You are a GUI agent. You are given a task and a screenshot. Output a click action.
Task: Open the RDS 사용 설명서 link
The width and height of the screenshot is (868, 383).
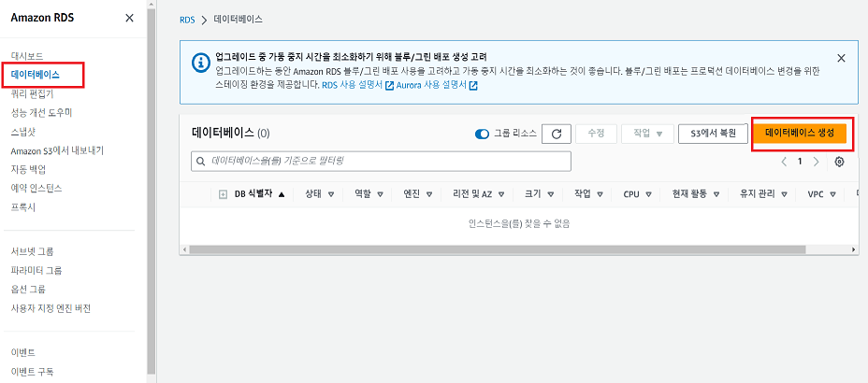[352, 86]
